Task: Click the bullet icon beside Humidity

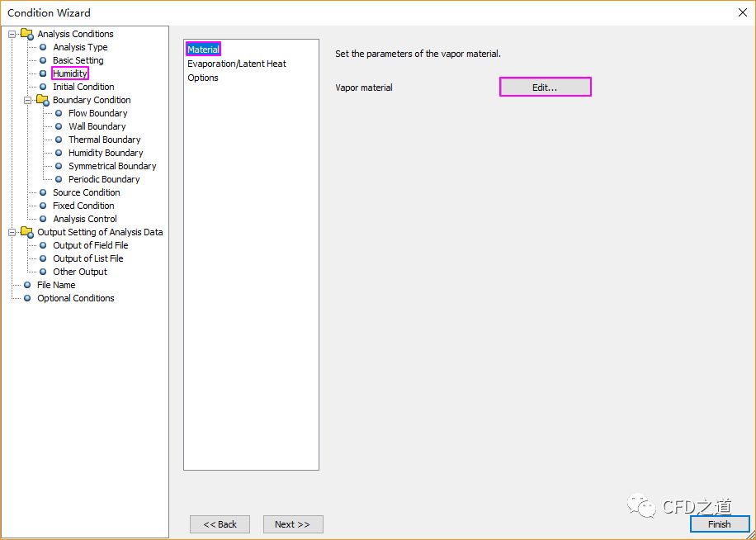Action: 43,73
